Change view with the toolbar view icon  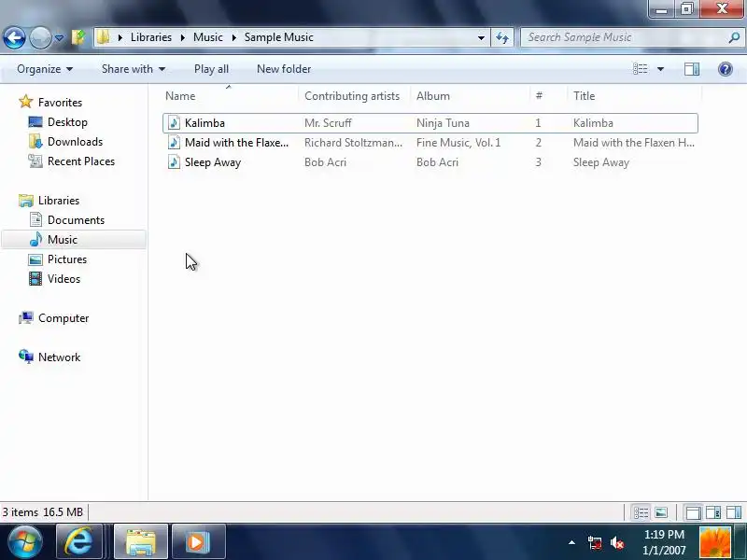pos(641,69)
